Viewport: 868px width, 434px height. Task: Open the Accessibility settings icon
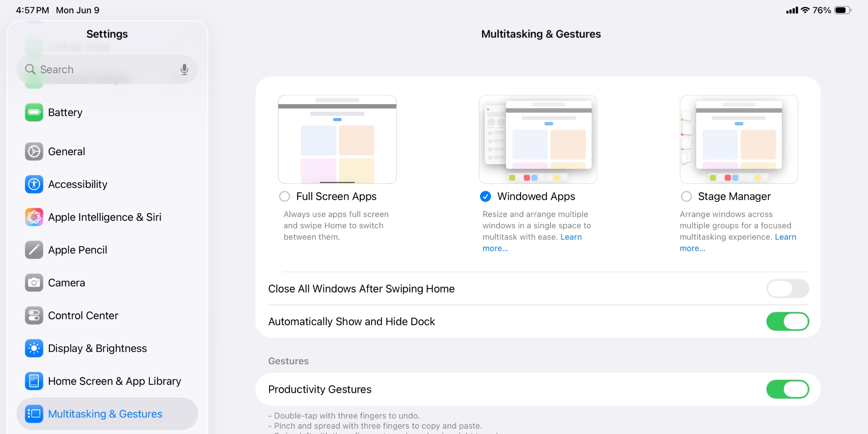(x=34, y=184)
